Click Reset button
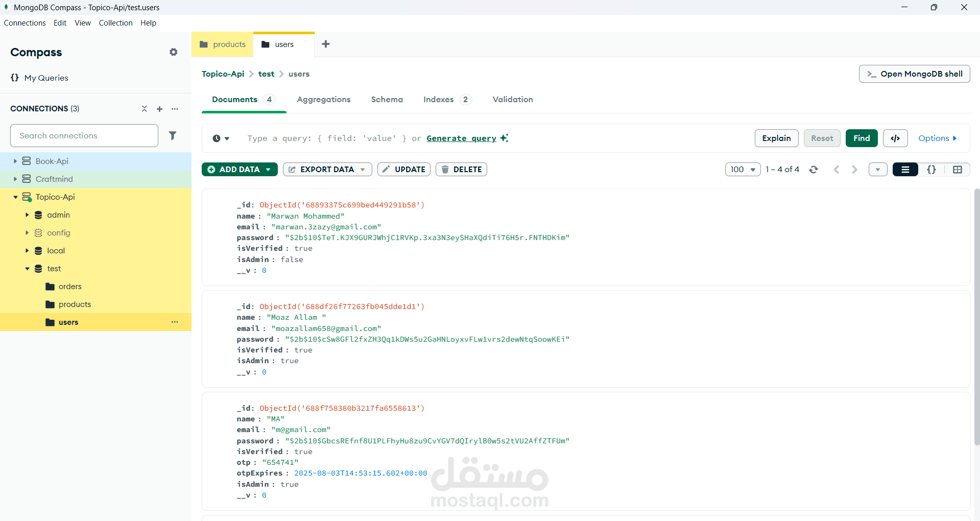 click(822, 138)
